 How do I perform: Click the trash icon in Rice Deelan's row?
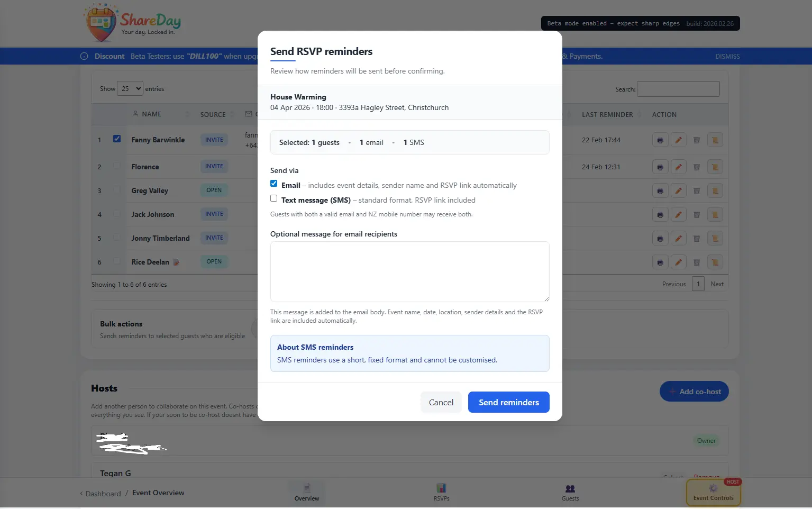click(697, 262)
